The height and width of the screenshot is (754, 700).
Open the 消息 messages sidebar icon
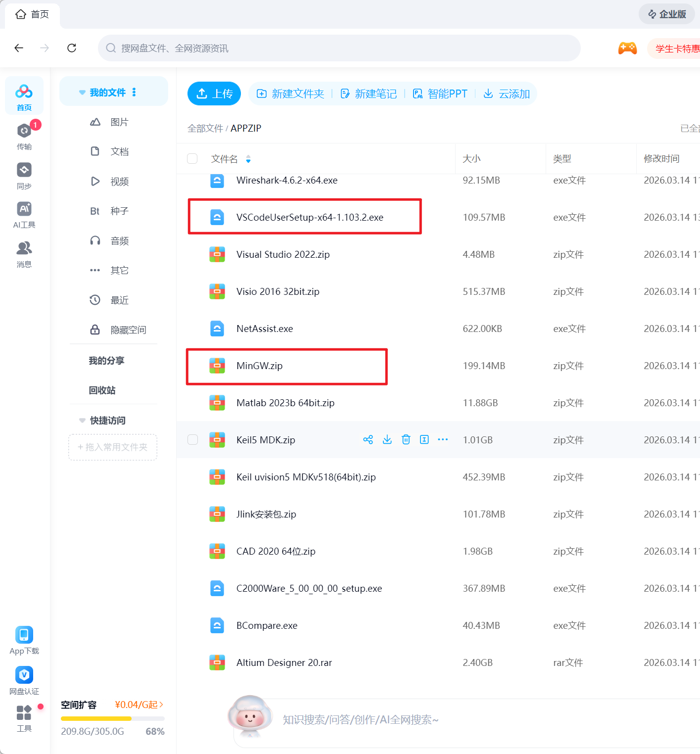[24, 254]
